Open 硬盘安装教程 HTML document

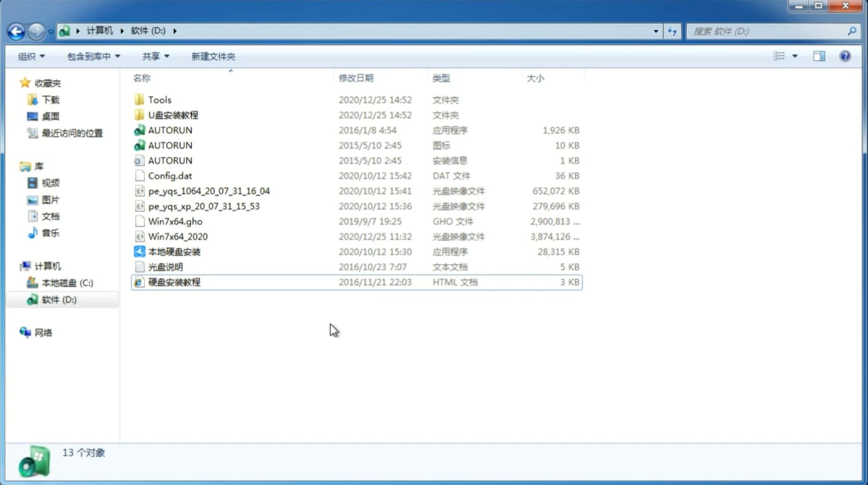(174, 282)
